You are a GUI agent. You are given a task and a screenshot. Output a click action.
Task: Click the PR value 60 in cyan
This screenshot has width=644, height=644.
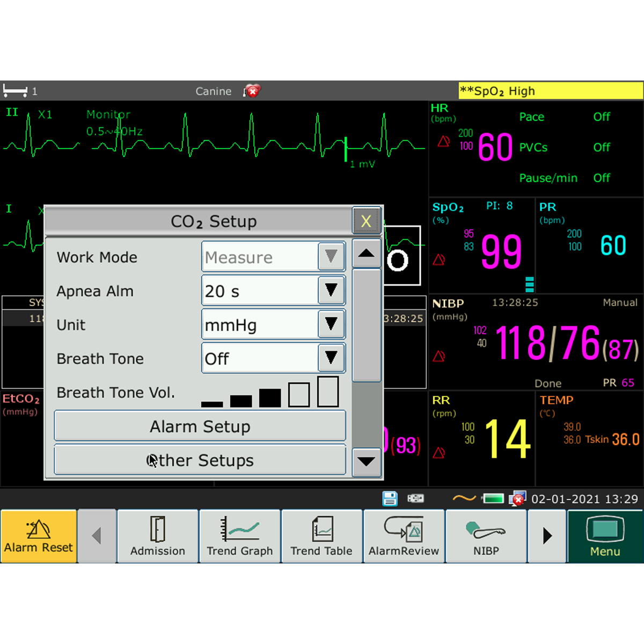coord(613,246)
